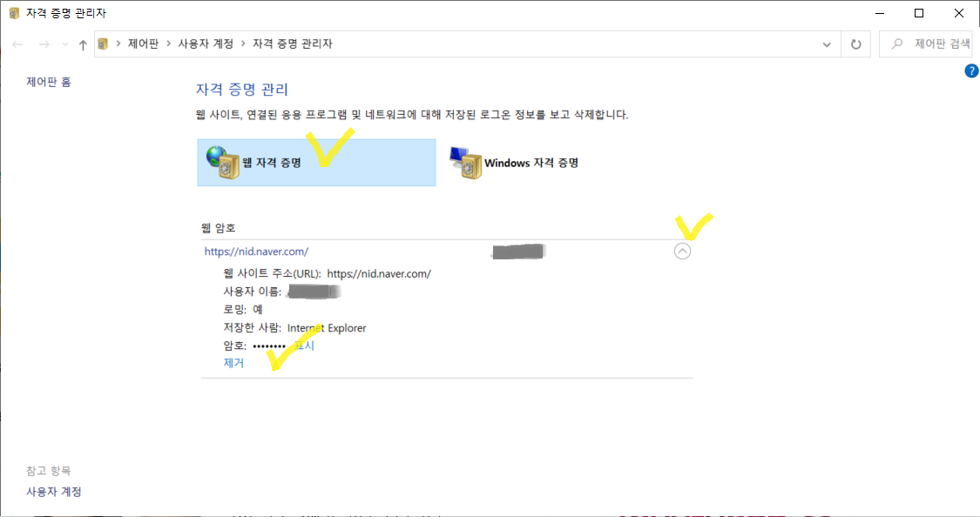Go up one folder level arrow
Viewport: 980px width, 517px height.
tap(83, 44)
